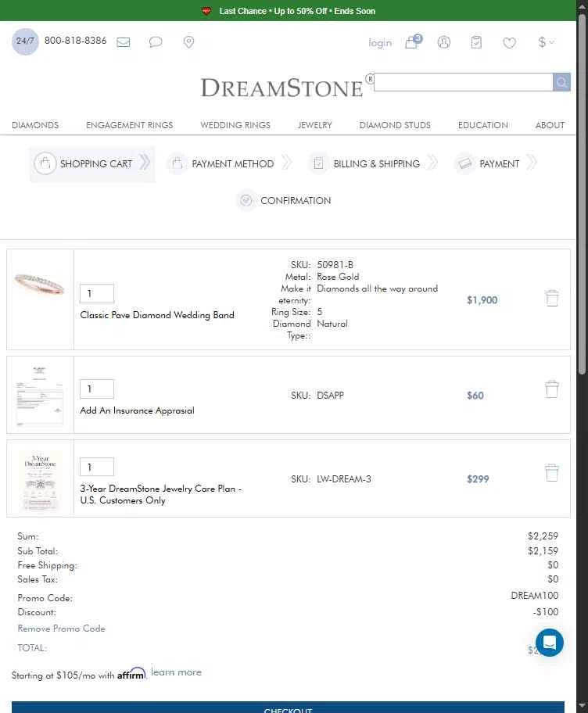This screenshot has height=713, width=588.
Task: Expand the dollar currency selector
Action: pos(546,42)
